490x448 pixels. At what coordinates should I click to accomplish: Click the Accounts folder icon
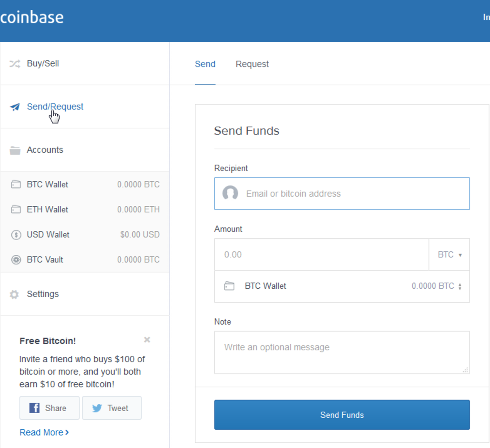[x=15, y=150]
